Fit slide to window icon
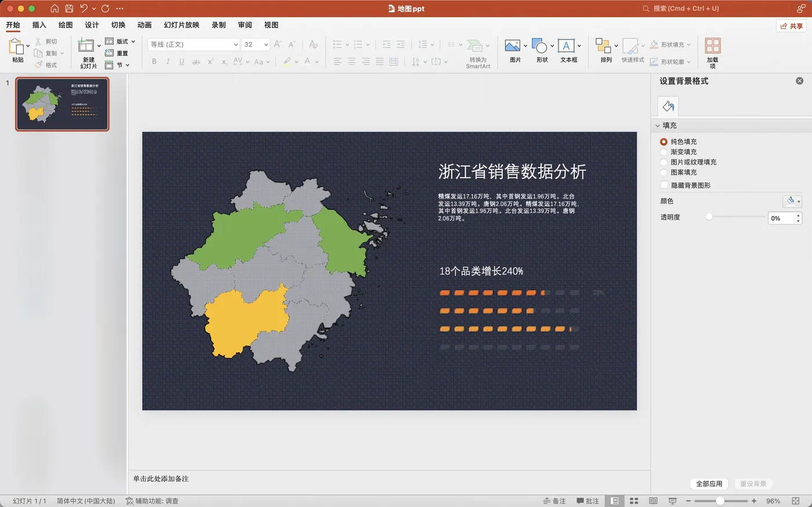The width and height of the screenshot is (812, 507). point(795,501)
